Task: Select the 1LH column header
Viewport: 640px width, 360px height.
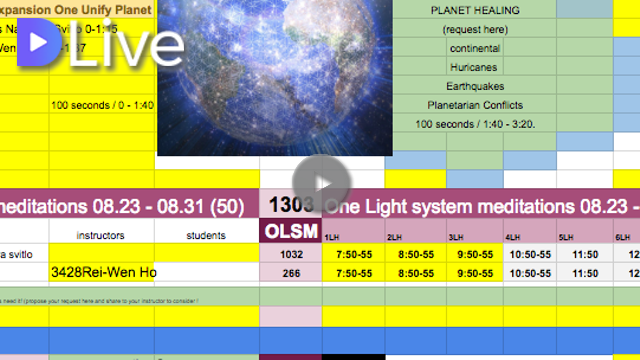Action: [x=353, y=231]
